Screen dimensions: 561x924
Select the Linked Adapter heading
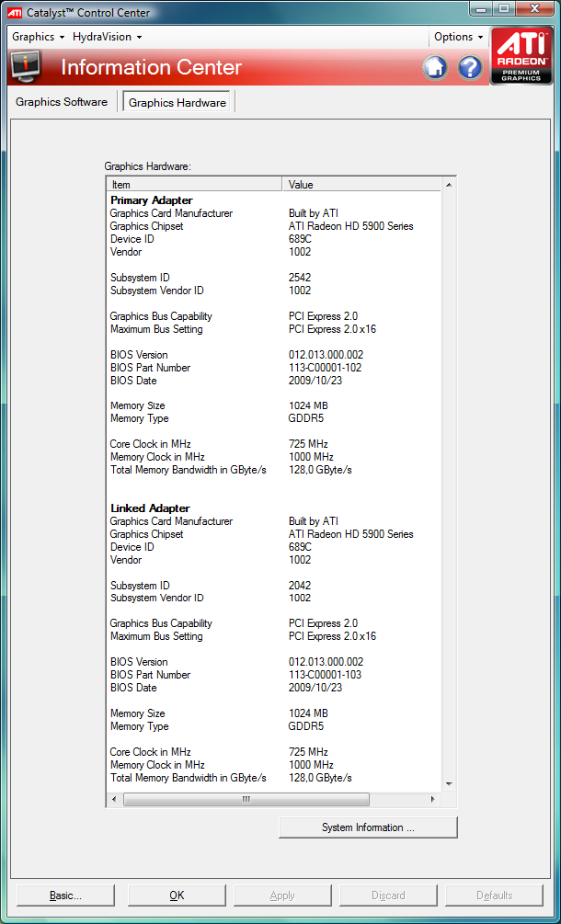point(150,508)
